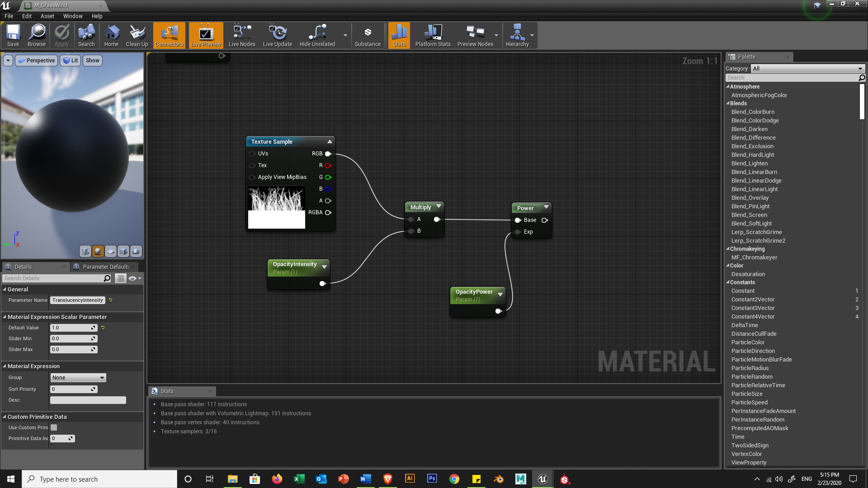The width and height of the screenshot is (868, 488).
Task: Open the Asset menu
Action: point(47,16)
